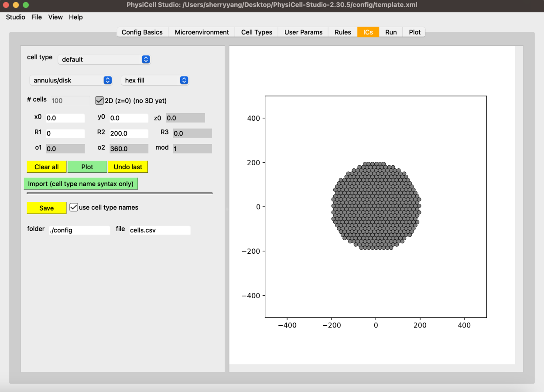Open the Run tab
This screenshot has height=392, width=544.
click(x=391, y=32)
